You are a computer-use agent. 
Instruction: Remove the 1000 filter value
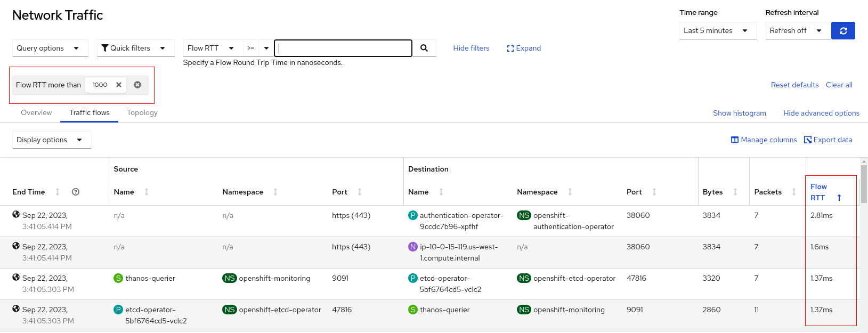[x=119, y=85]
